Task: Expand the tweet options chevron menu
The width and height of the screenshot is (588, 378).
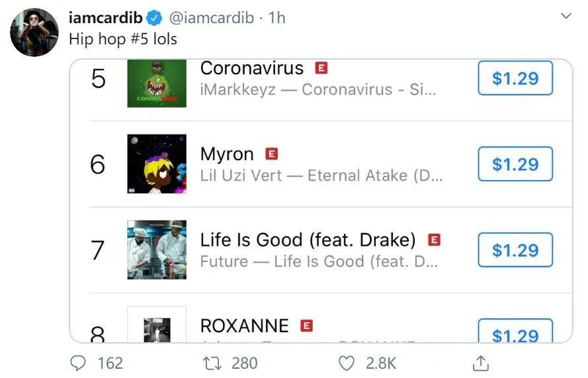Action: 566,16
